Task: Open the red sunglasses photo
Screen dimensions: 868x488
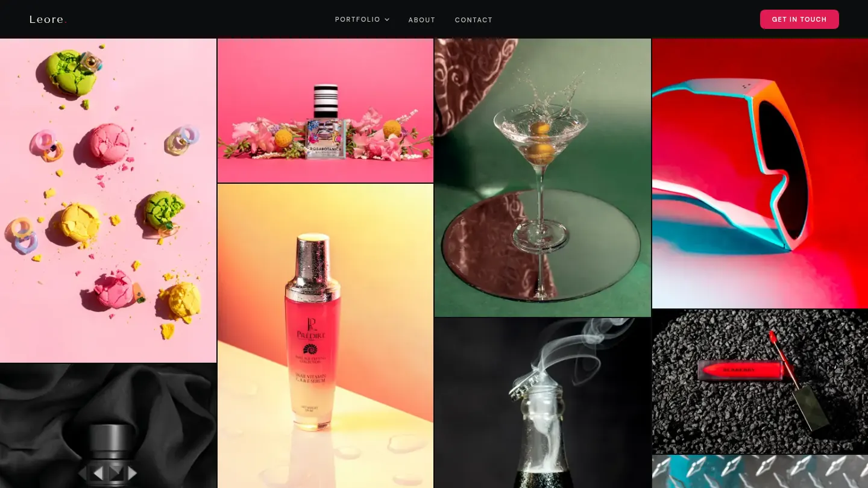Action: click(760, 174)
